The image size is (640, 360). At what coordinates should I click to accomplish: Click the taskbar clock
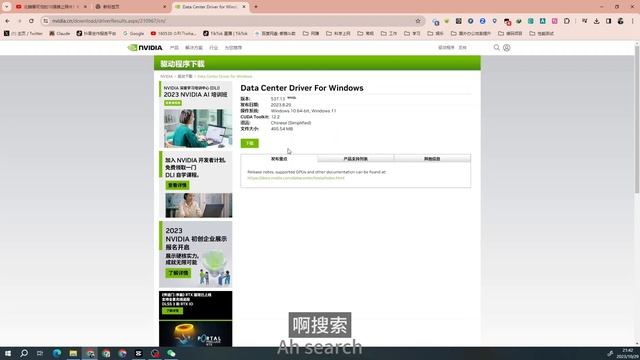628,353
